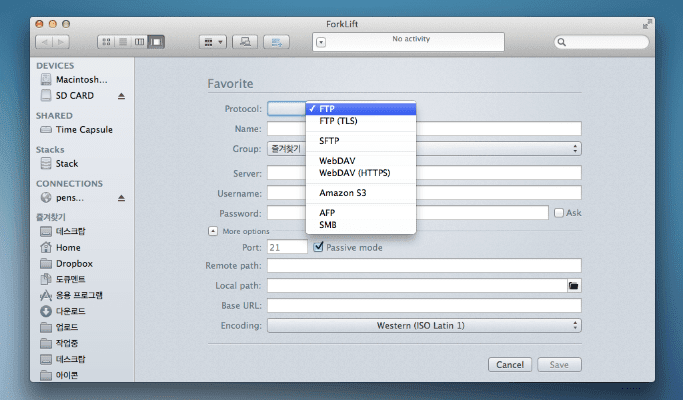The height and width of the screenshot is (400, 683).
Task: Open the Protocol dropdown button
Action: (x=287, y=109)
